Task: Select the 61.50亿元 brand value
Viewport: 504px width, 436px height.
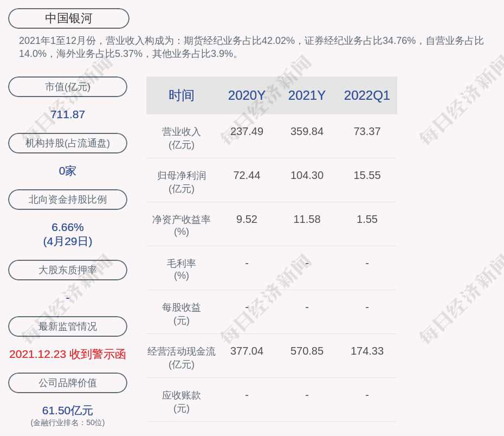Action: 68,411
